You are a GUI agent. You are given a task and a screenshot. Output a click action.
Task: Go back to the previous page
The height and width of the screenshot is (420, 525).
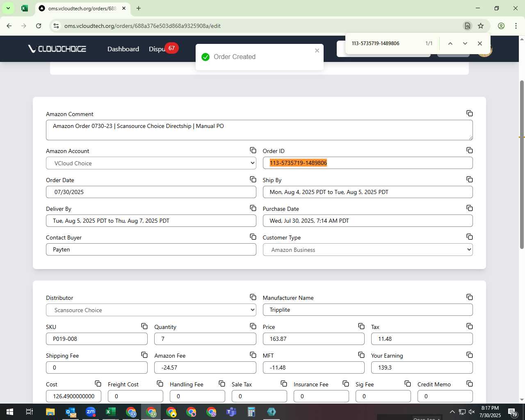pyautogui.click(x=9, y=26)
